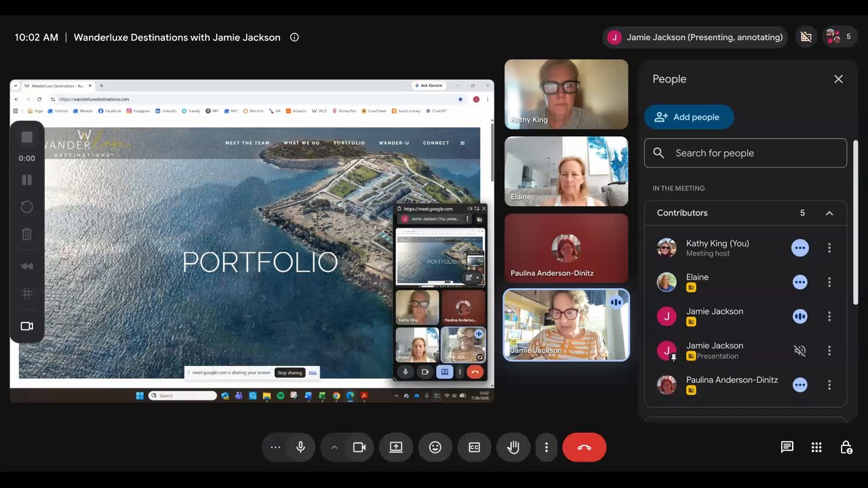Click the dotted grip icon in recorder toolbar

pos(27,293)
